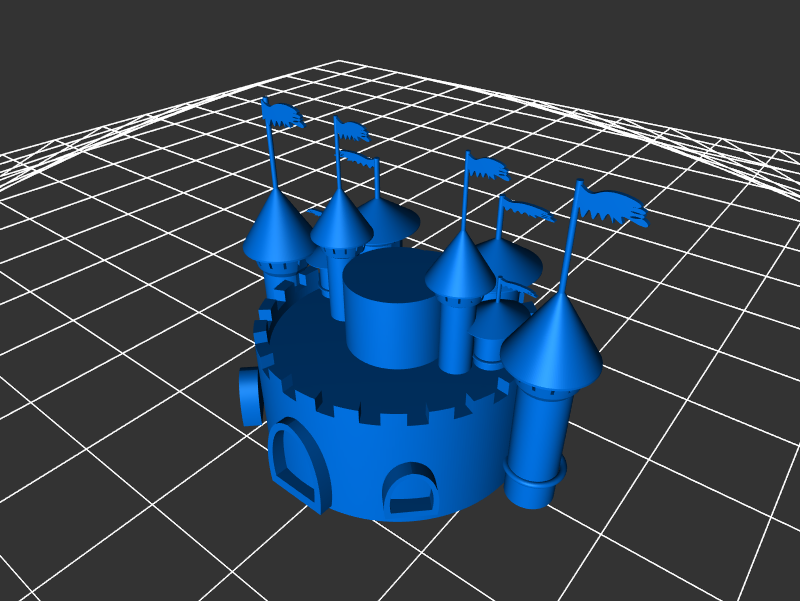Click the round stub on the castle's left side
800x601 pixels.
point(250,395)
